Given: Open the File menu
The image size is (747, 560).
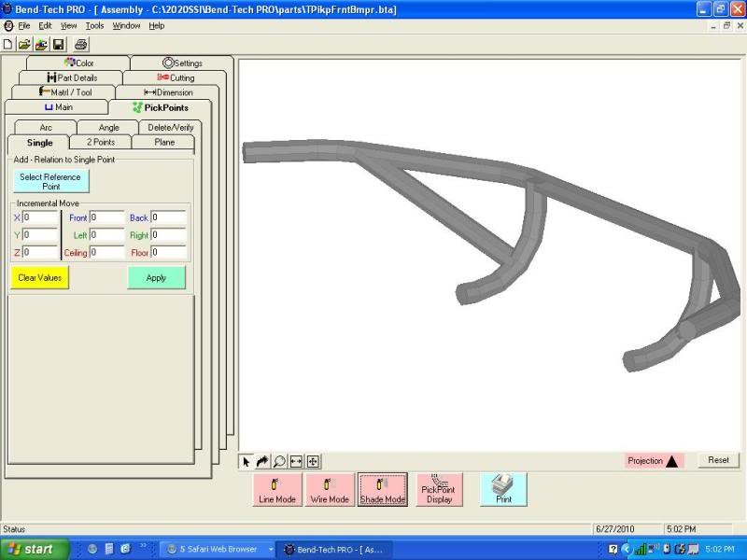Looking at the screenshot, I should tap(24, 26).
